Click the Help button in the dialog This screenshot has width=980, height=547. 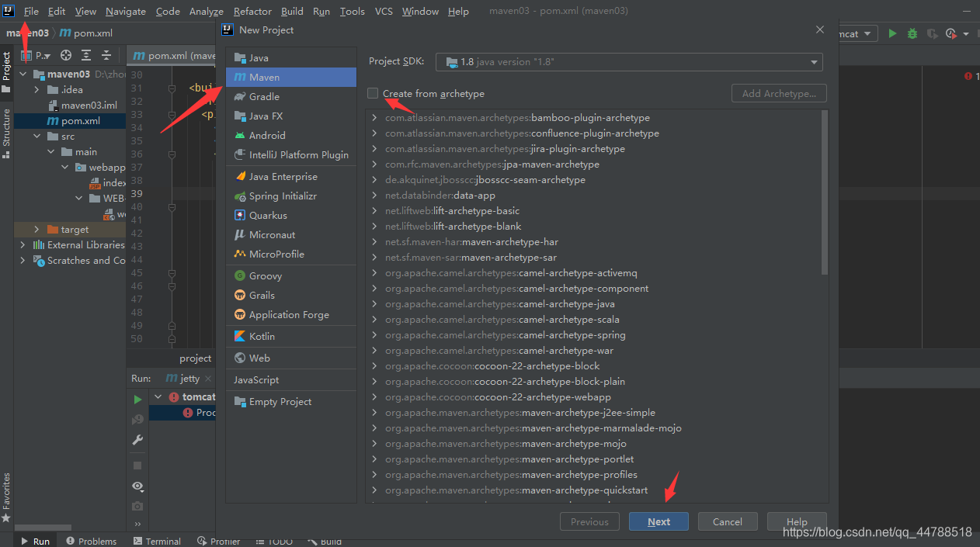(797, 521)
